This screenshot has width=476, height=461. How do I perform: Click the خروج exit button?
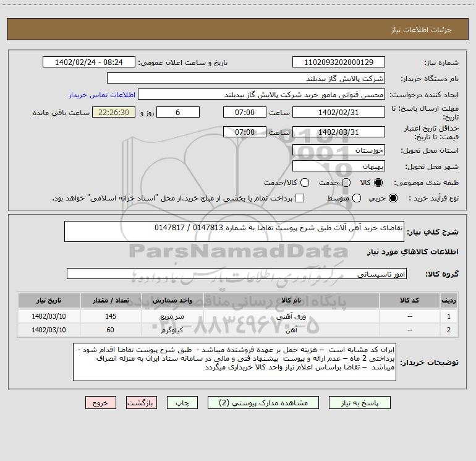coord(101,403)
